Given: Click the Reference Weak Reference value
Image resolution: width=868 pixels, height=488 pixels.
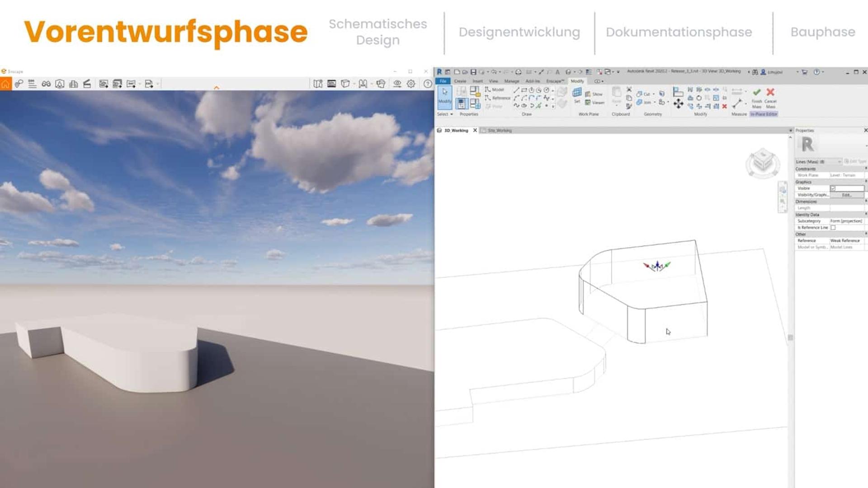Looking at the screenshot, I should 845,241.
